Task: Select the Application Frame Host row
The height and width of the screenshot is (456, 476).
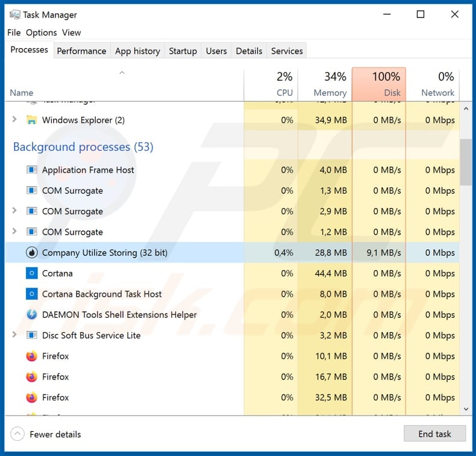Action: (x=232, y=170)
